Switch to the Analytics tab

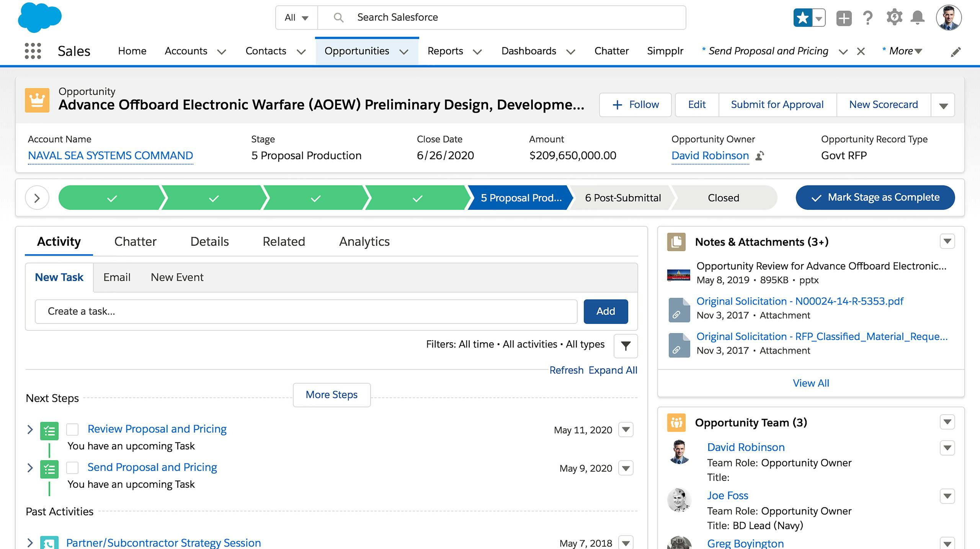tap(364, 242)
